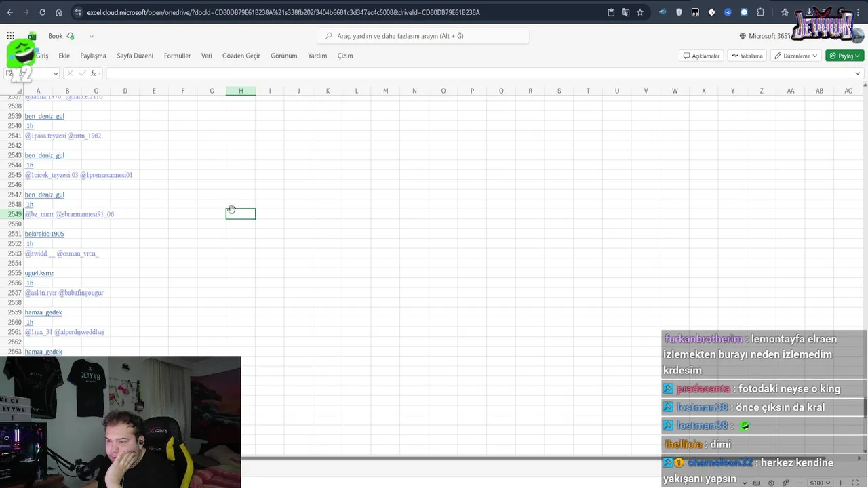Open site information icon in address bar
Screen dimensions: 868x488
pos(78,12)
